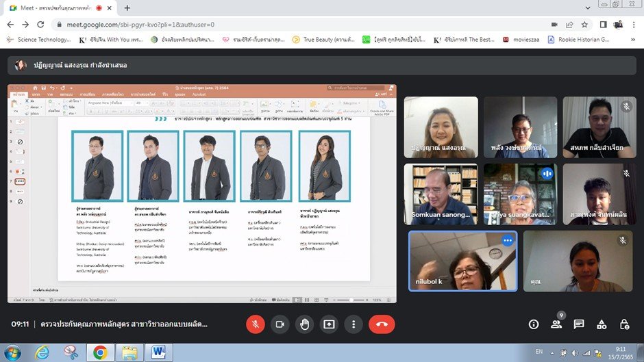Open Meet more options three-dot menu
This screenshot has width=644, height=362.
point(354,324)
